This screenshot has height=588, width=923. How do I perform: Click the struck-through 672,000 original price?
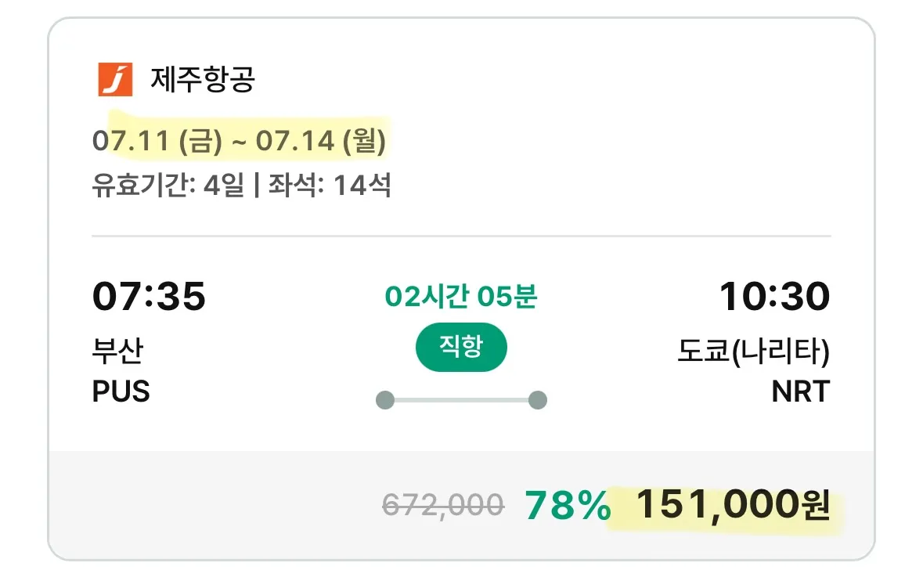click(443, 505)
